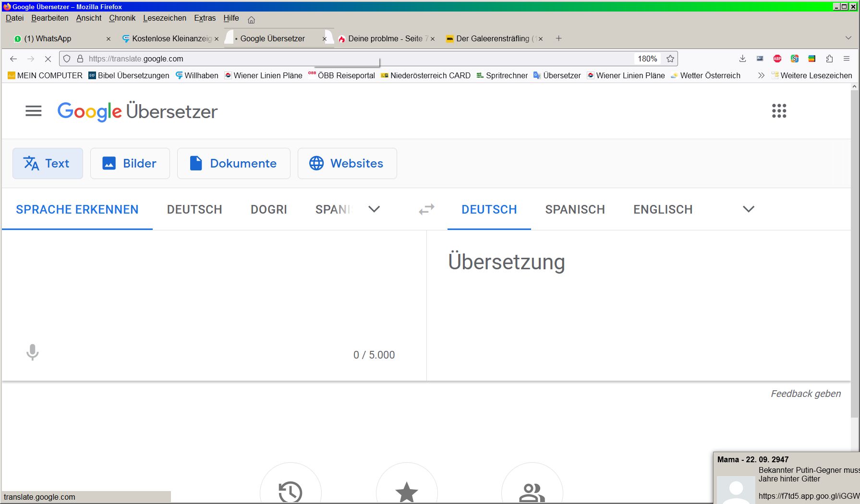
Task: Select DEUTSCH as the source language
Action: [194, 209]
